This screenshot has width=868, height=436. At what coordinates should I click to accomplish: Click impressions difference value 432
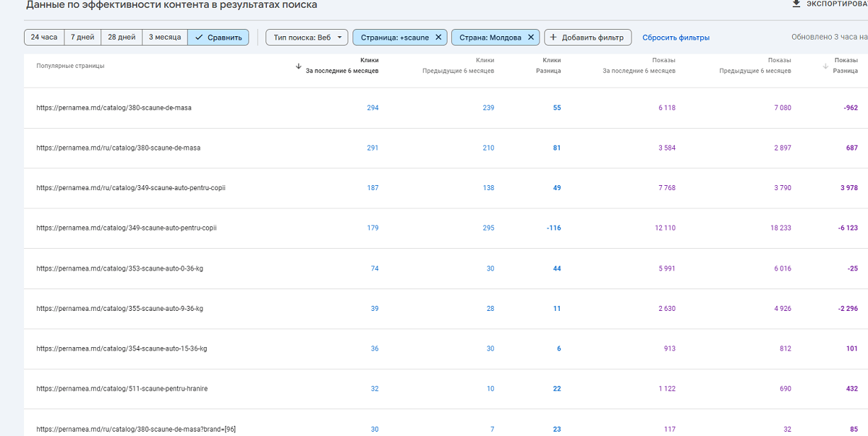(851, 389)
